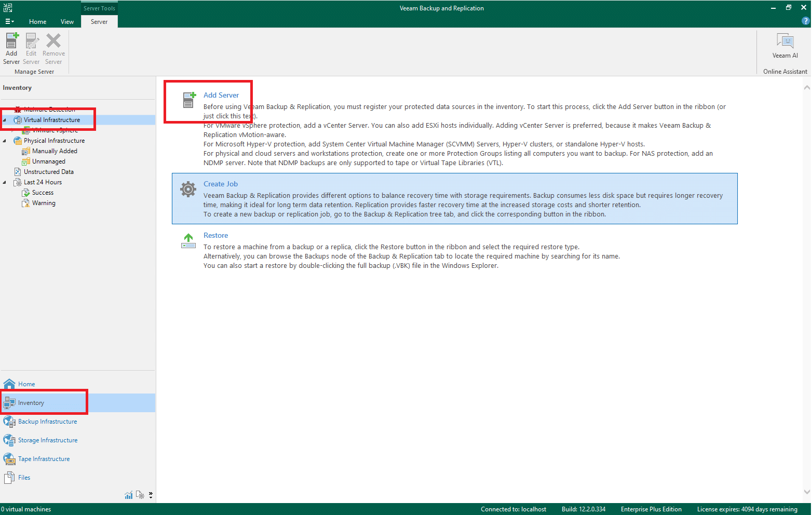Go to the Home view in navigation pane
This screenshot has width=812, height=515.
pyautogui.click(x=78, y=384)
